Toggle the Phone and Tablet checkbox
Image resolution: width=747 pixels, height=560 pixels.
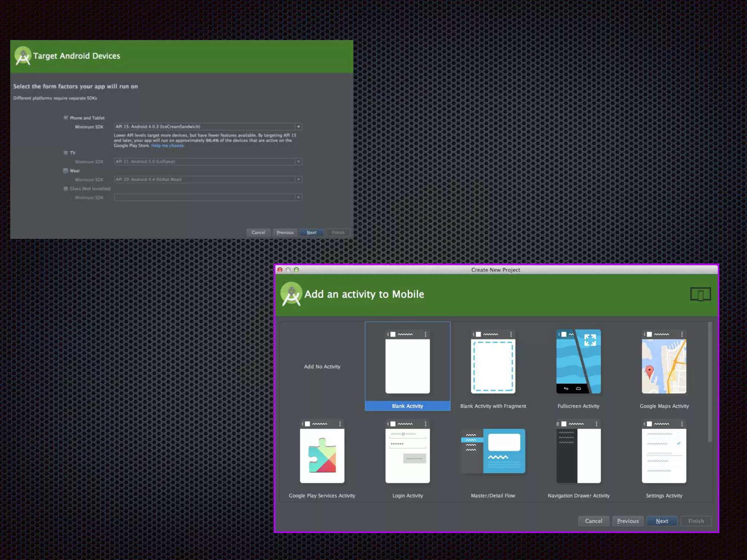[66, 118]
